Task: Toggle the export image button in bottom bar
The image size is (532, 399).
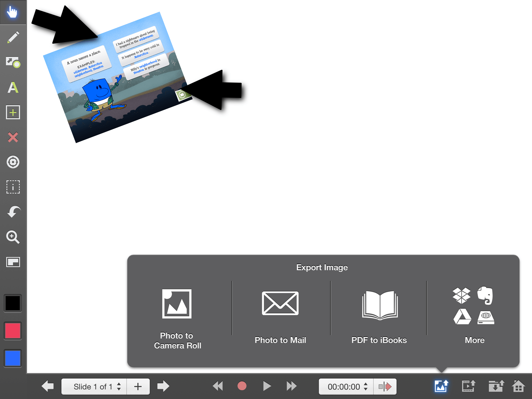Action: [x=441, y=386]
